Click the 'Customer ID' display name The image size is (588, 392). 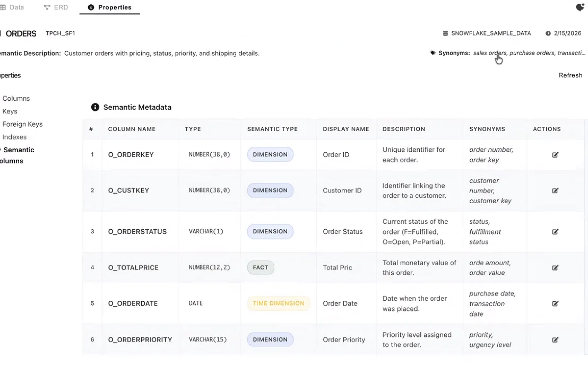[x=342, y=190]
